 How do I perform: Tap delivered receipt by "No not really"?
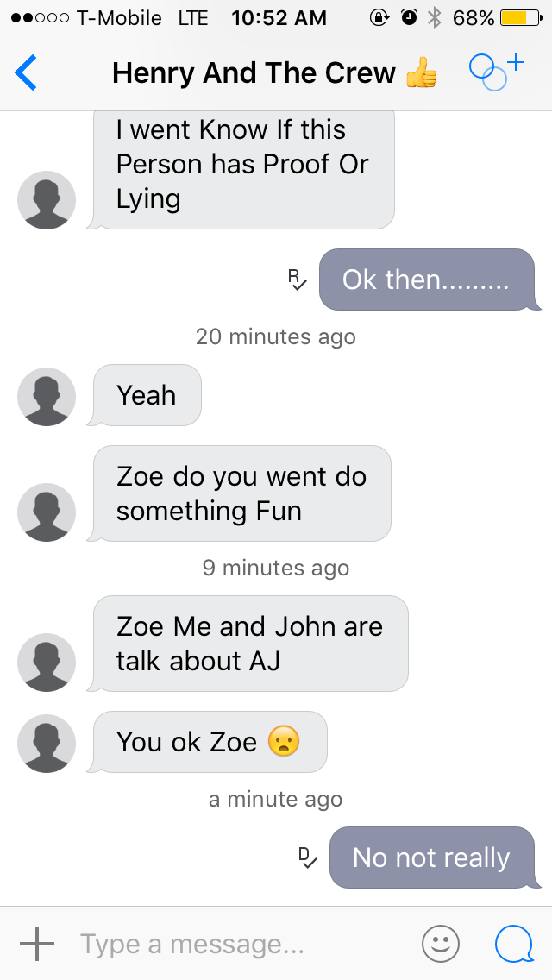[x=308, y=857]
